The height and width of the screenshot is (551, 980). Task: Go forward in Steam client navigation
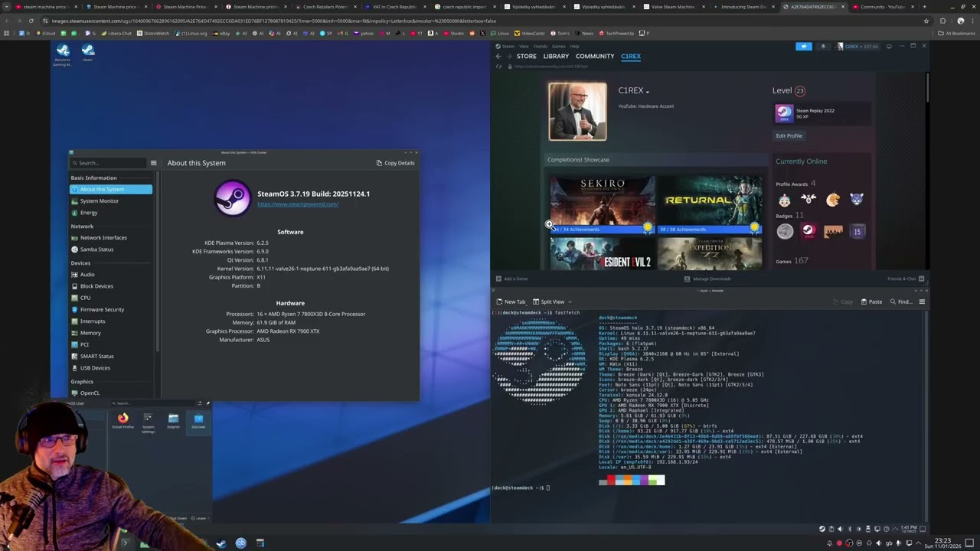pos(508,57)
